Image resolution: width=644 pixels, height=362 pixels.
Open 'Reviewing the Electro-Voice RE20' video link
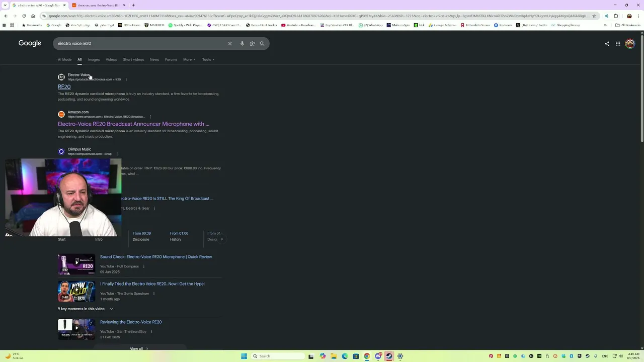pos(131,322)
